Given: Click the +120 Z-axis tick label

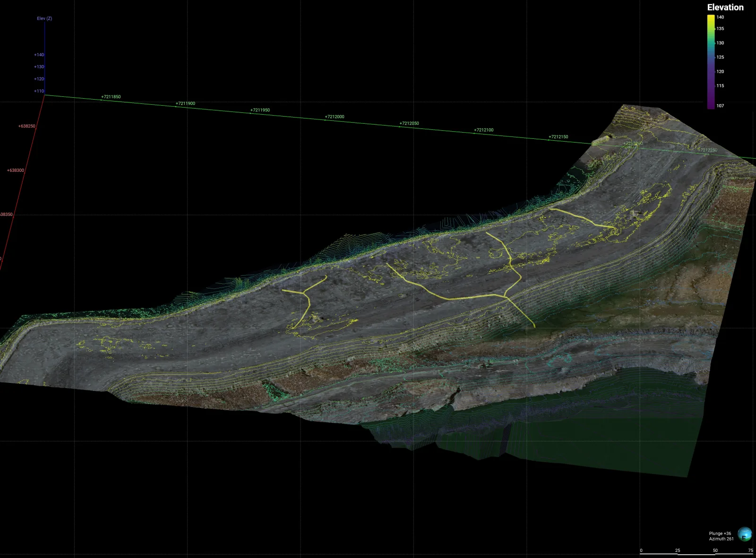Looking at the screenshot, I should pos(39,79).
